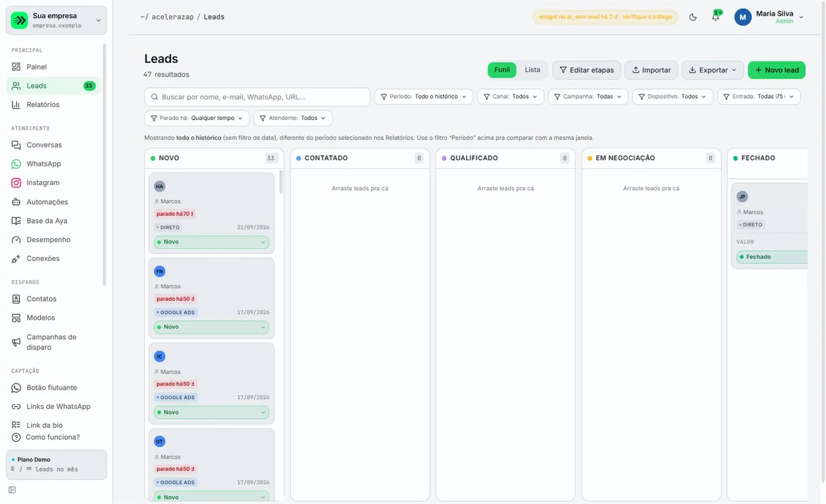Screen dimensions: 826x504
Task: Open the Período filter dropdown
Action: [424, 97]
